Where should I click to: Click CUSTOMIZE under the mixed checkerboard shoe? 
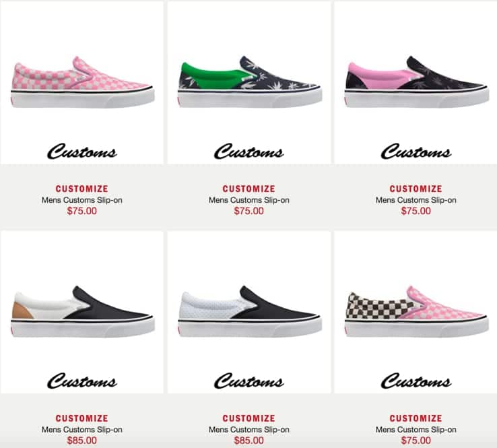416,418
